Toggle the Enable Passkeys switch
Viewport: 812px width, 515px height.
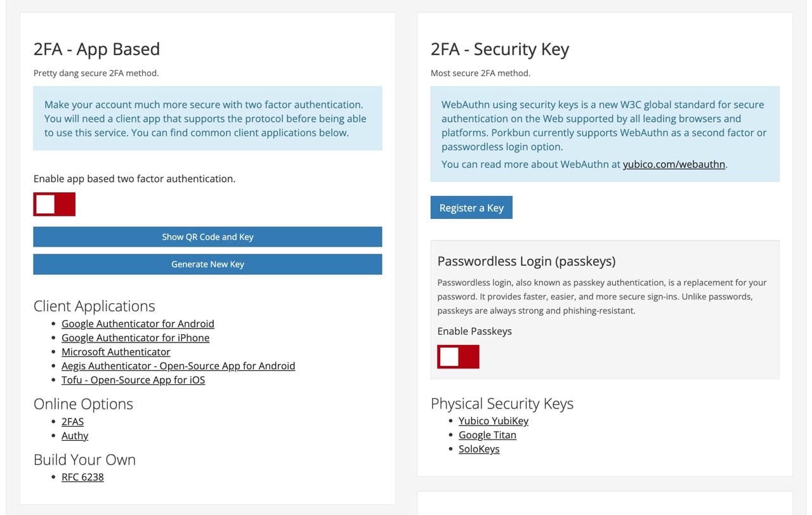point(458,356)
